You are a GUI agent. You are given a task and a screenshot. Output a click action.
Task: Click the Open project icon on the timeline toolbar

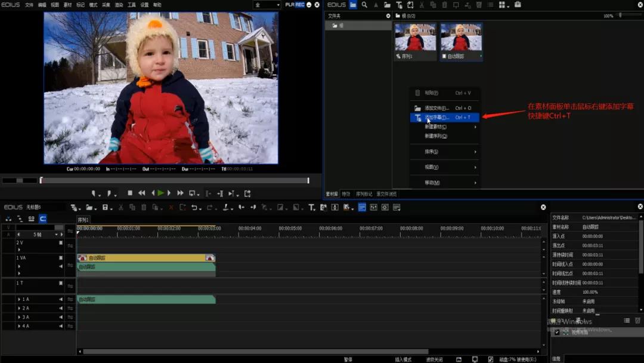click(x=89, y=208)
